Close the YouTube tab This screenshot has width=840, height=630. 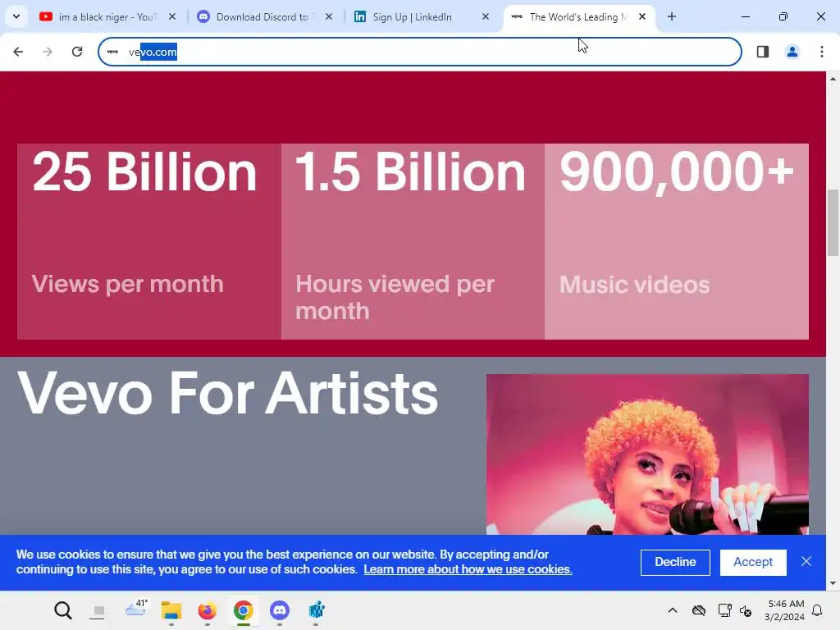coord(172,16)
